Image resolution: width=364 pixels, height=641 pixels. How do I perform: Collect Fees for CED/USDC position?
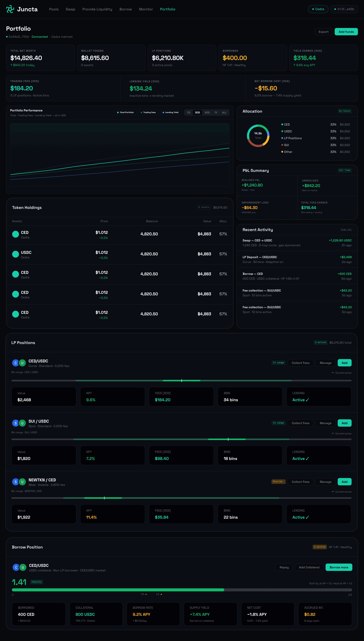[301, 363]
